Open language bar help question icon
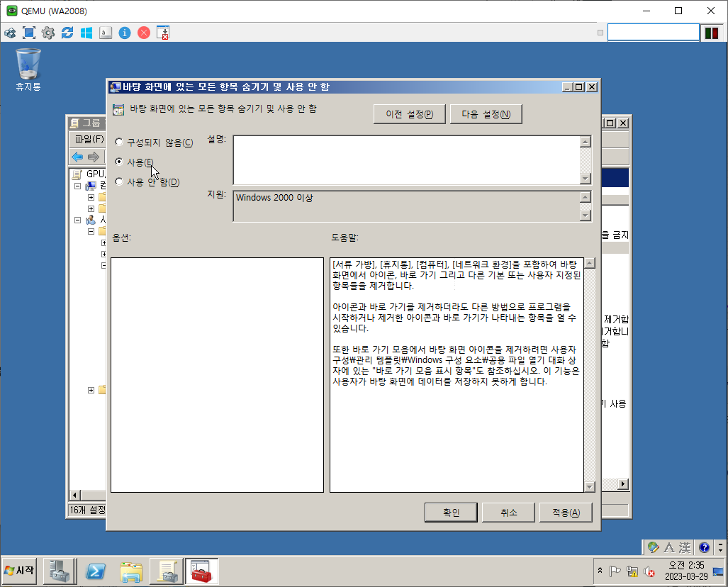This screenshot has width=728, height=587. pos(705,547)
